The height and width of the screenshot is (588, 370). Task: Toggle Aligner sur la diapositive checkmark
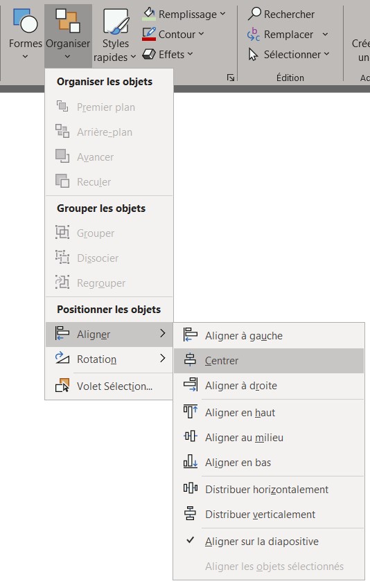click(191, 540)
